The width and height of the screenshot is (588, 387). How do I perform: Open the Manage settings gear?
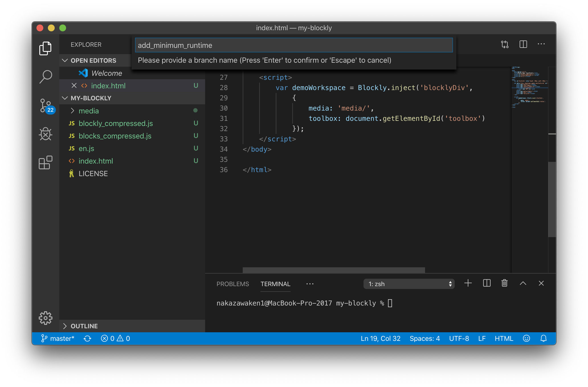tap(46, 318)
